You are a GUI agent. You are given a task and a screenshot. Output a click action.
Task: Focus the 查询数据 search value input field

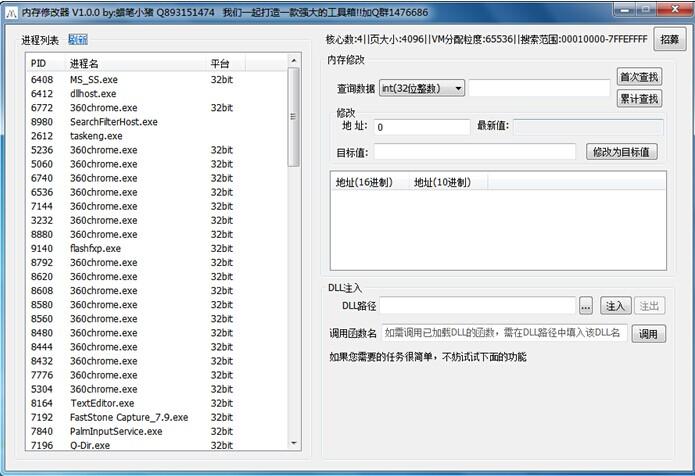pos(539,88)
